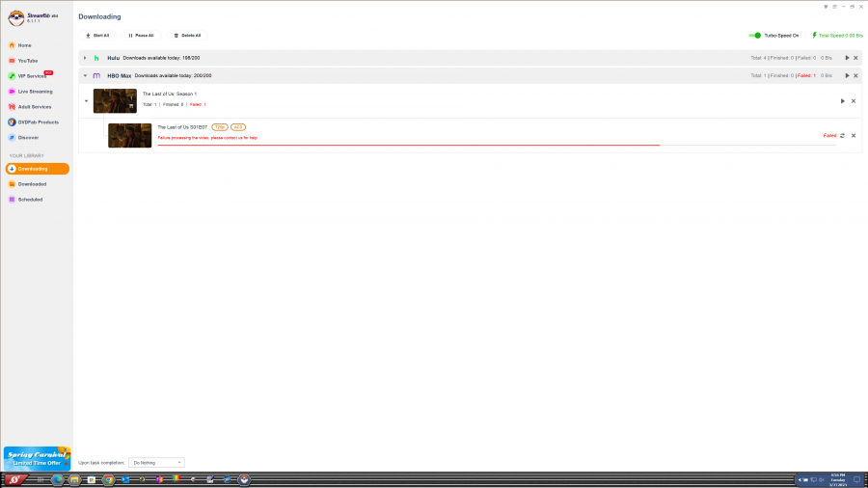Go to Live Streaming section
868x488 pixels.
tap(37, 92)
